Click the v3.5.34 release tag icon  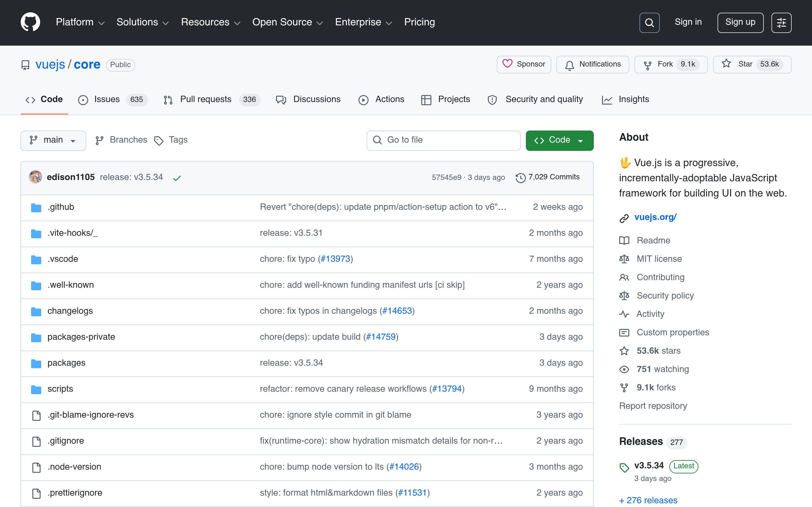click(x=625, y=467)
